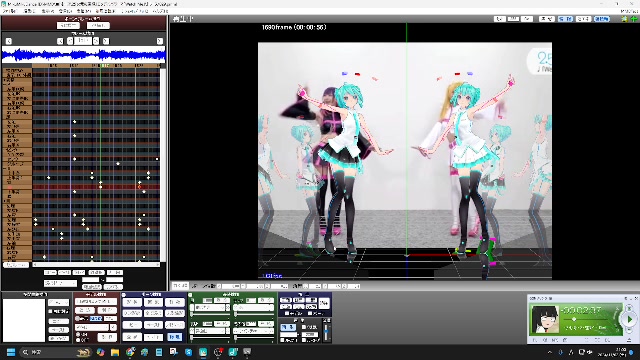Go to the previous keyframe using the frame controls
This screenshot has width=640, height=360.
tap(60, 41)
